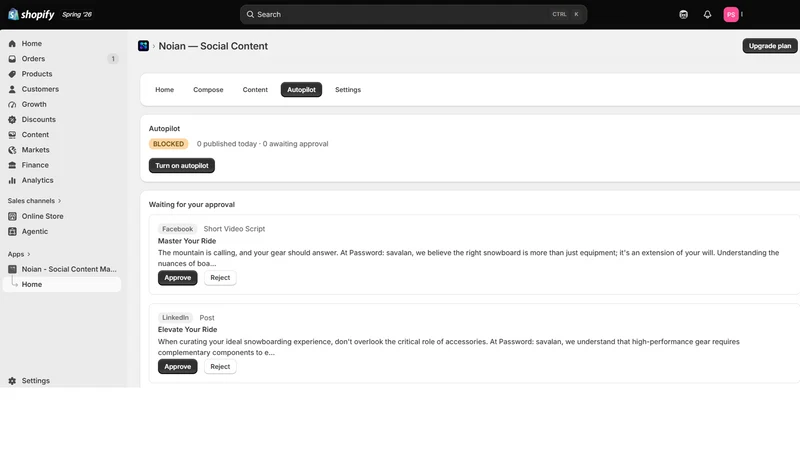800x450 pixels.
Task: Click the Short Video Script label
Action: [234, 229]
